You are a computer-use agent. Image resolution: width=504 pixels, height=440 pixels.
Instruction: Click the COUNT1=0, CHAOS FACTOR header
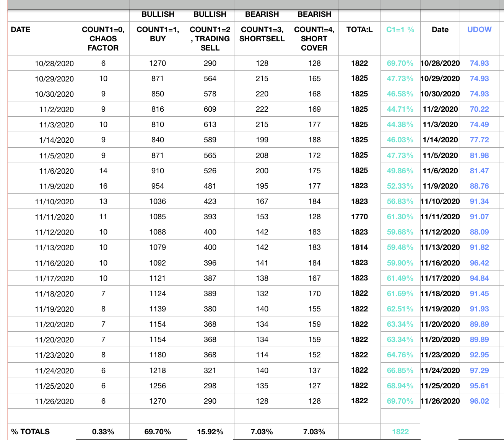103,38
